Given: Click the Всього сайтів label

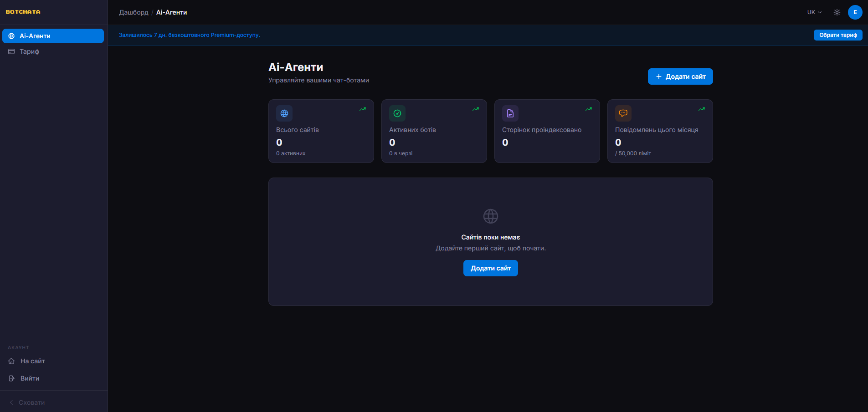Looking at the screenshot, I should [298, 130].
